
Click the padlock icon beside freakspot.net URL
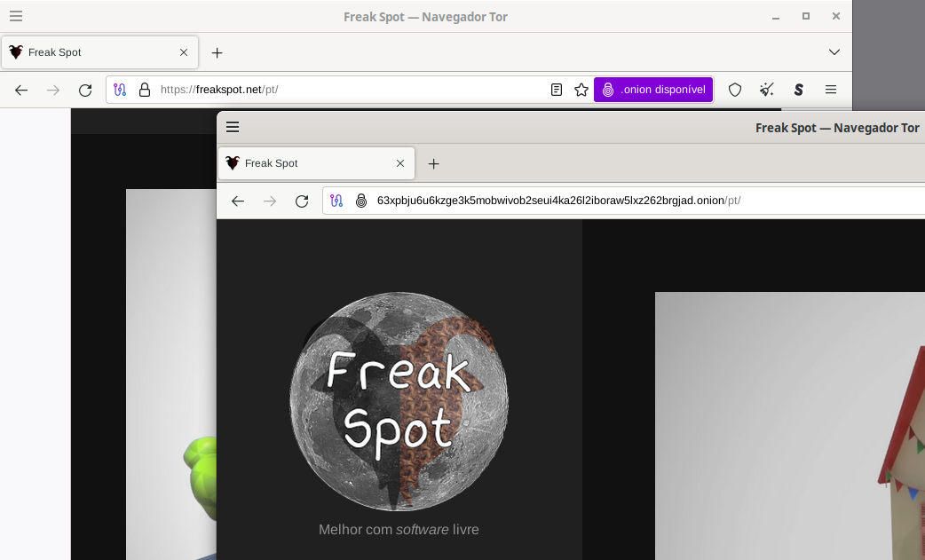click(x=145, y=90)
